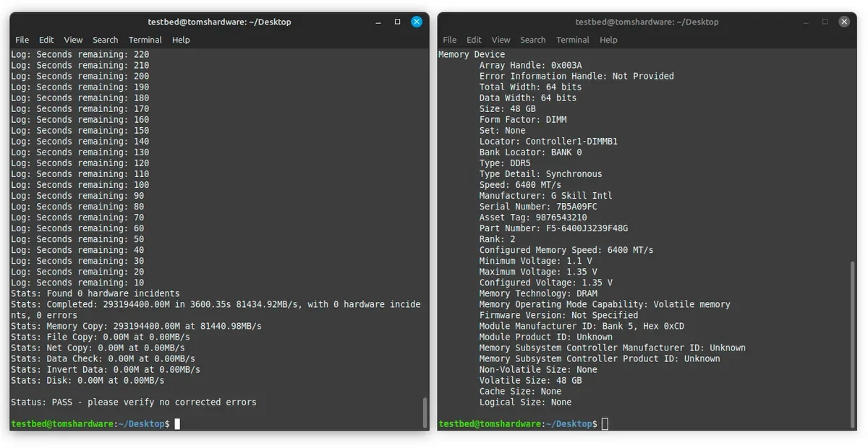Close the left terminal window
This screenshot has width=868, height=448.
tap(417, 22)
